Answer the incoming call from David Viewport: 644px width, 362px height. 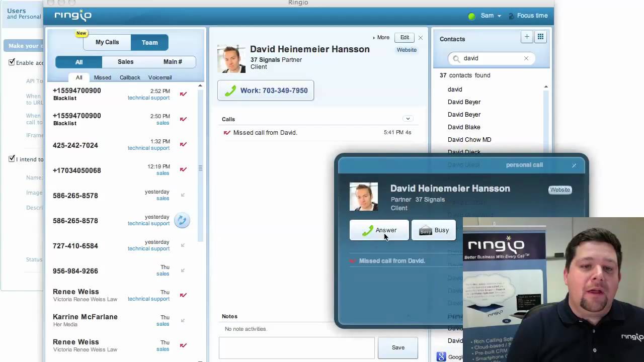point(379,230)
